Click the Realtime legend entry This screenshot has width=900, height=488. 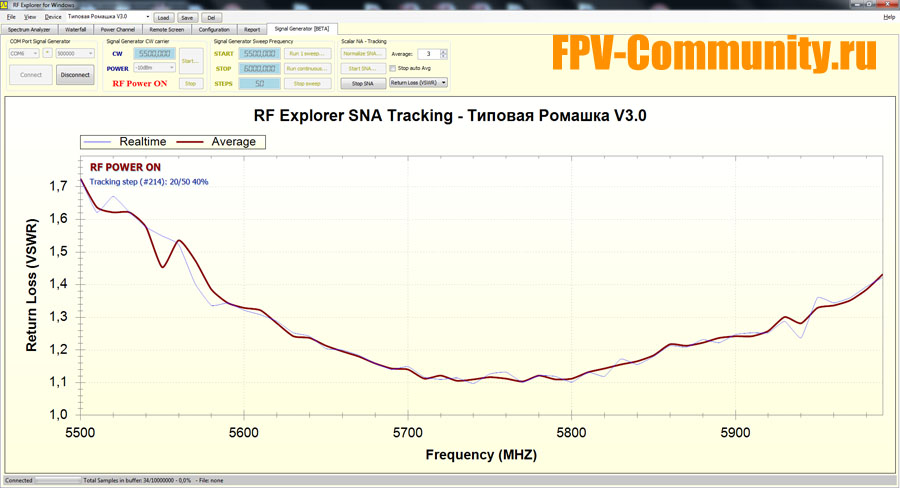pos(126,142)
